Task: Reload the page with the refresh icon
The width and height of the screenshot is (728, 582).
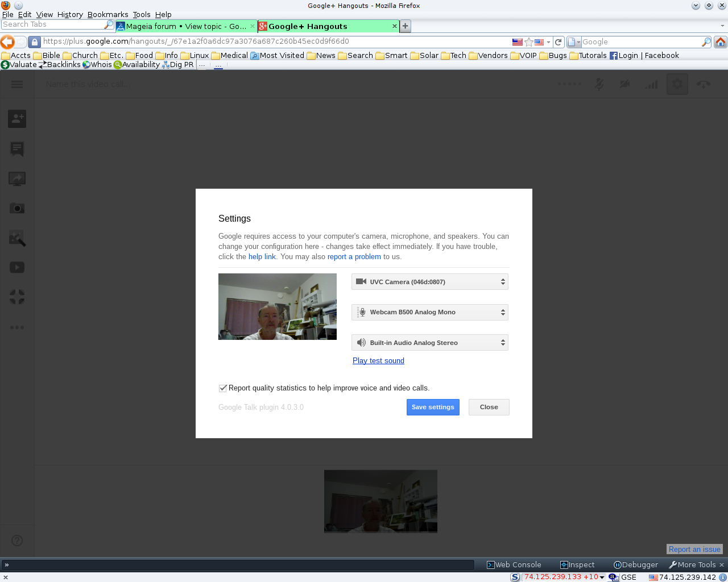Action: [x=559, y=42]
